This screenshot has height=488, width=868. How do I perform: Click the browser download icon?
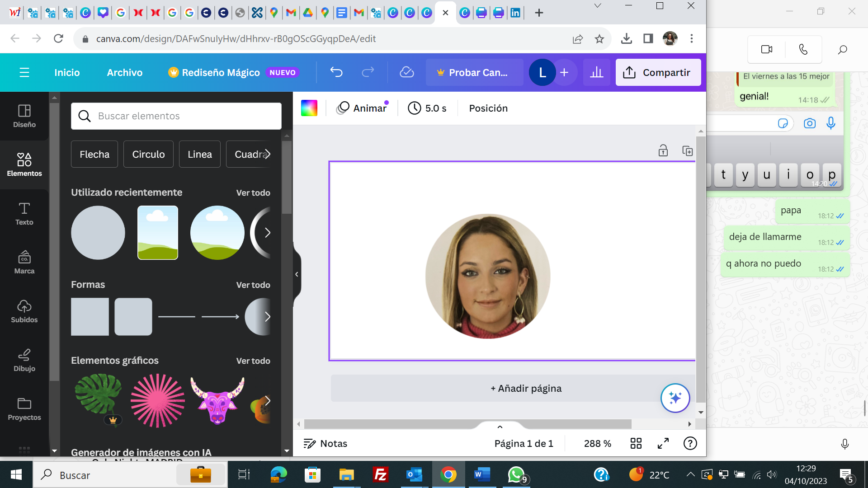[626, 39]
